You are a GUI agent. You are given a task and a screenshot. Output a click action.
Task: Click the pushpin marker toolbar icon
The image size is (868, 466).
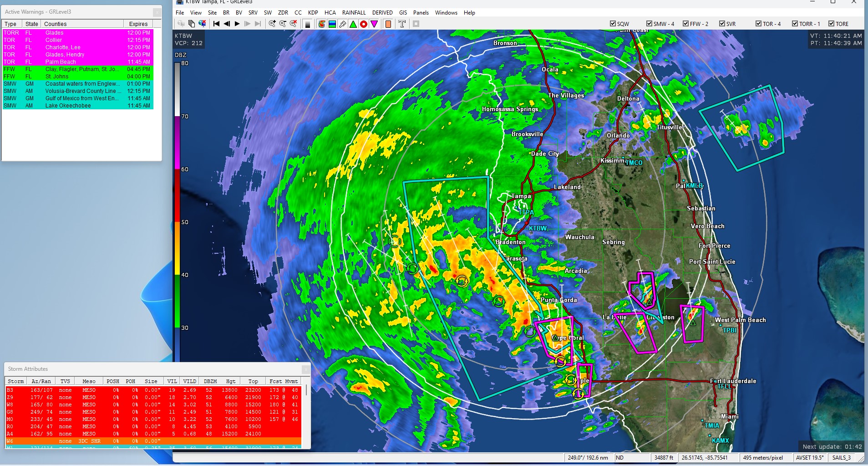[x=343, y=24]
